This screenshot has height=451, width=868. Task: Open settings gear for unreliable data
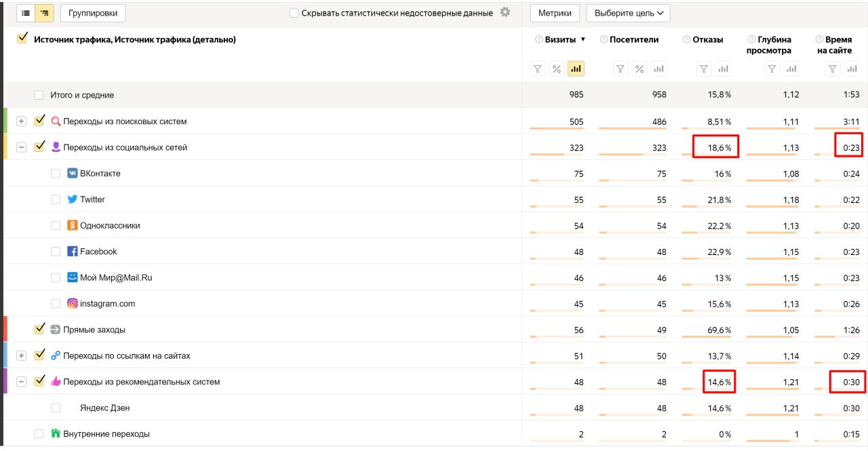click(505, 12)
